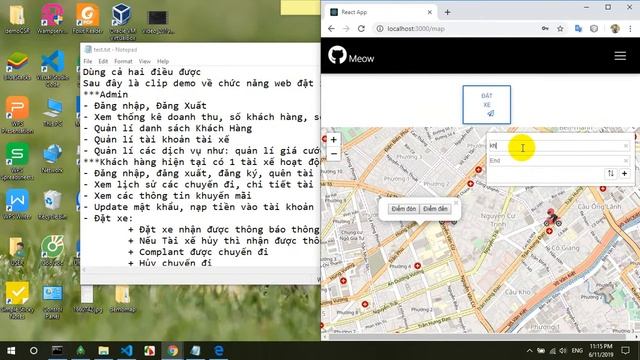Image resolution: width=640 pixels, height=360 pixels.
Task: Click the Google Translate extension icon
Action: [x=578, y=29]
